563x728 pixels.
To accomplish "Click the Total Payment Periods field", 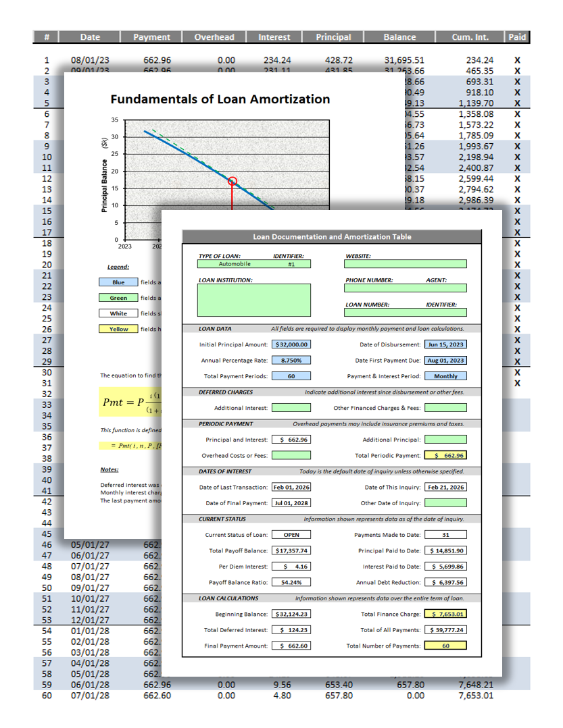I will coord(291,376).
